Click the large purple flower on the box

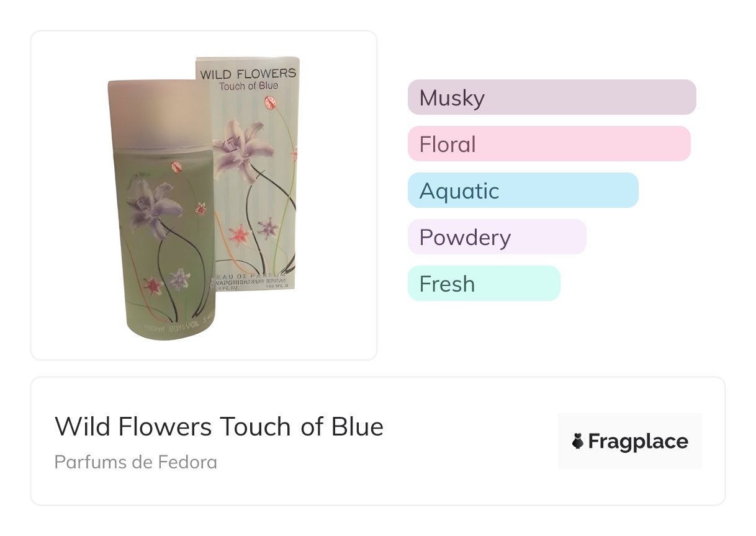(x=241, y=149)
